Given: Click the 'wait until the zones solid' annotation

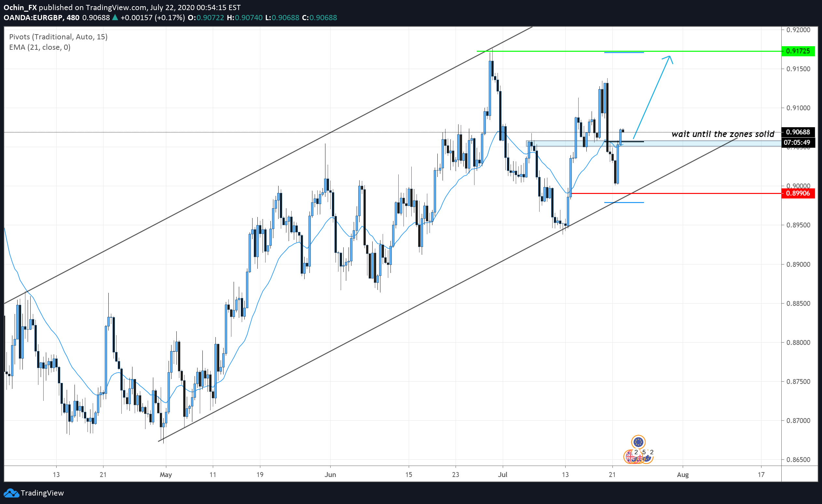Looking at the screenshot, I should (x=723, y=134).
